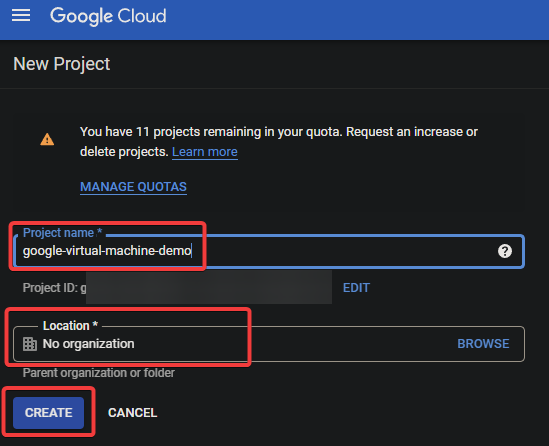Create the new project
This screenshot has width=549, height=446.
[x=48, y=413]
